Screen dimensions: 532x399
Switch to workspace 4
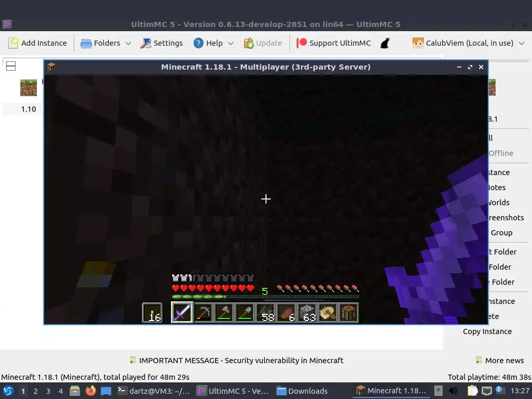tap(61, 391)
